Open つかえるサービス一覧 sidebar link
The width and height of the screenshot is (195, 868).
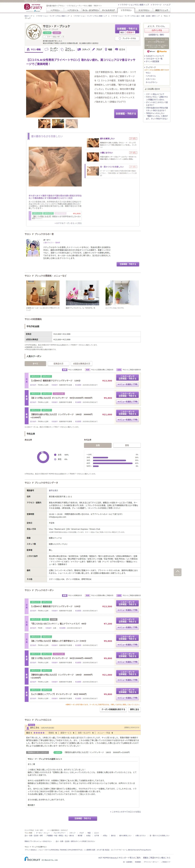tap(154, 59)
